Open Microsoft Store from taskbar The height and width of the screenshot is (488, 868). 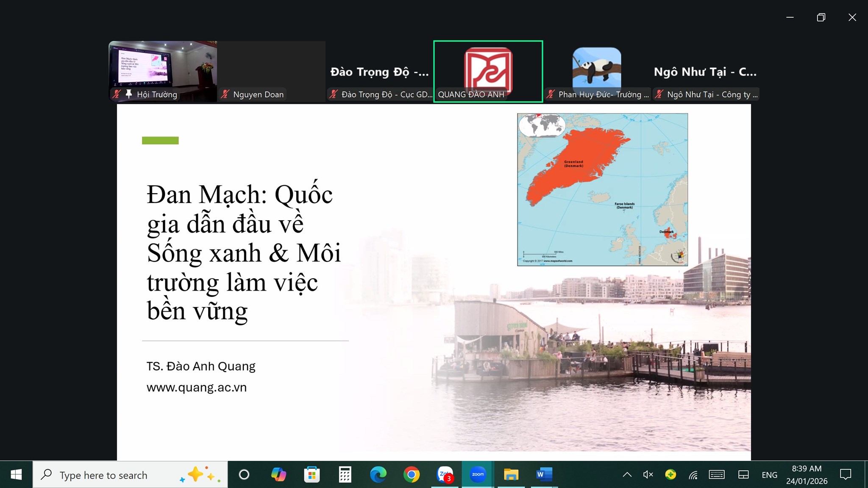(x=312, y=474)
